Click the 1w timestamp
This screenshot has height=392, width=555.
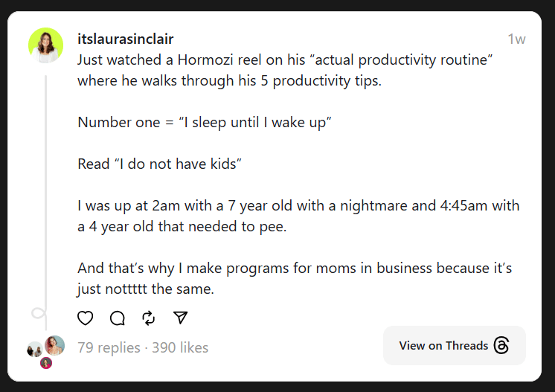(516, 39)
